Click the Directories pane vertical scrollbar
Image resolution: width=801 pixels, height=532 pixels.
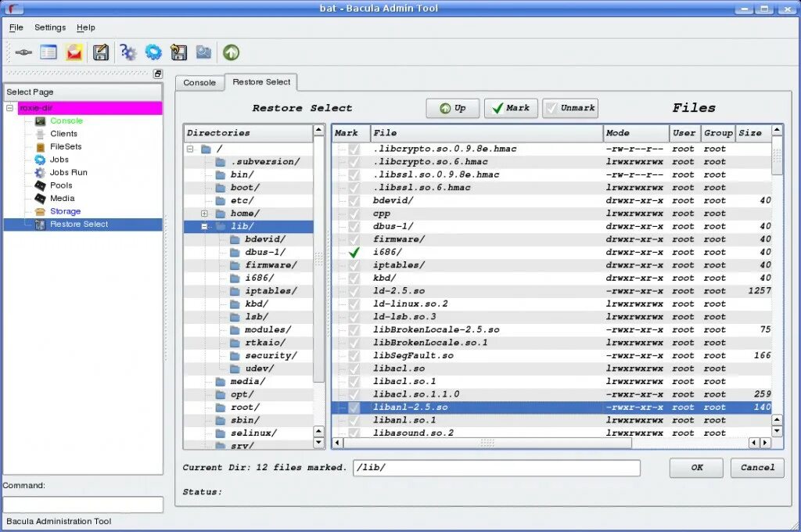click(319, 261)
